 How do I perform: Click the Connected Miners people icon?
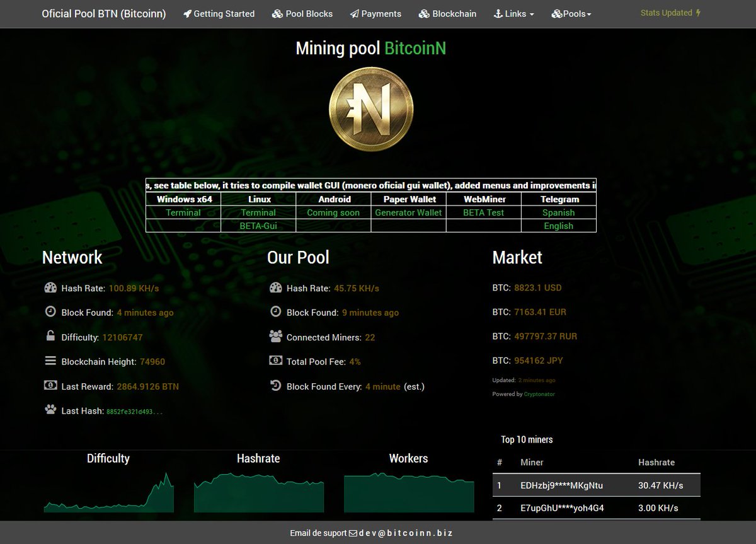coord(275,337)
